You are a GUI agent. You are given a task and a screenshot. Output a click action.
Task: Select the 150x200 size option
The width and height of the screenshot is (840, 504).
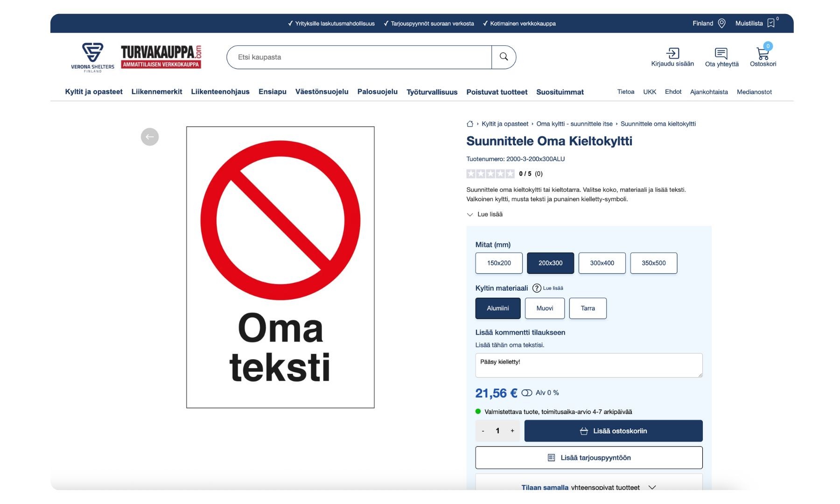coord(499,263)
